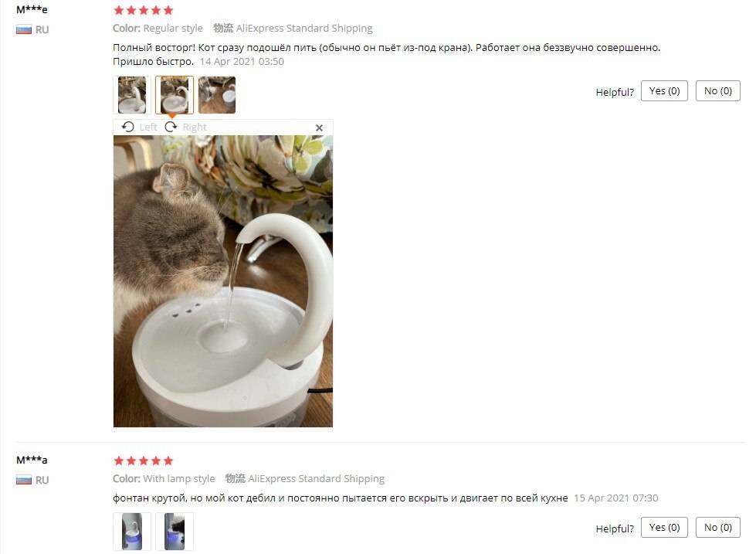756x554 pixels.
Task: Open first lamp-style fountain thumbnail
Action: (131, 532)
